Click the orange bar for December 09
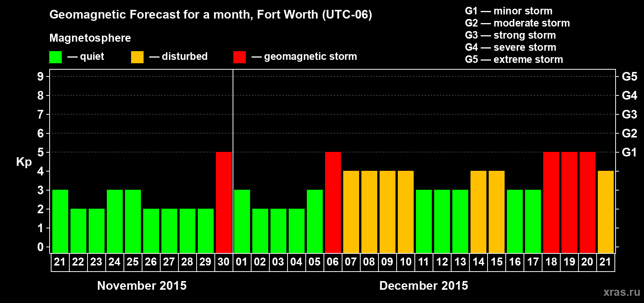 388,212
